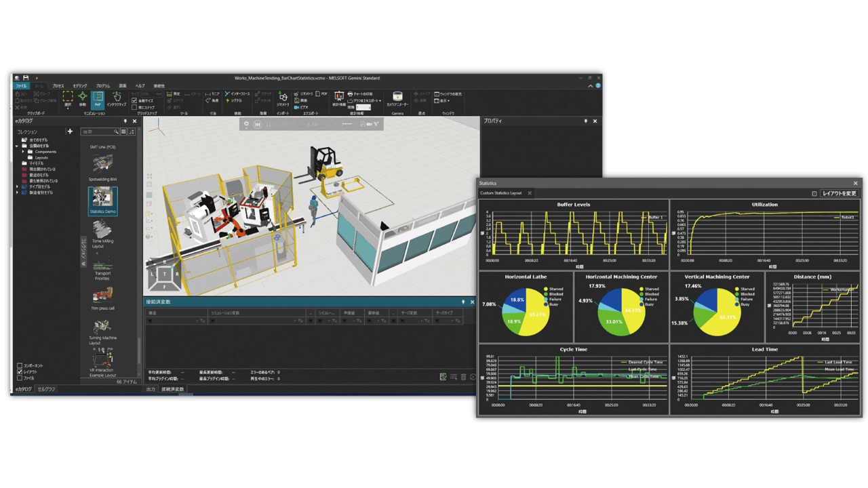The width and height of the screenshot is (868, 488).
Task: Check 常にスナップ in the grid snap group
Action: [134, 108]
